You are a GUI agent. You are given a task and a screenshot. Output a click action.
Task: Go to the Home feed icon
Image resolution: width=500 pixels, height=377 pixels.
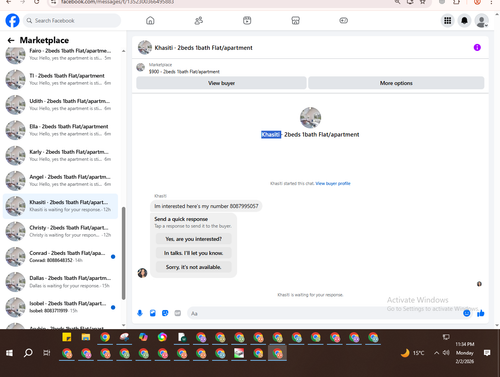pyautogui.click(x=150, y=21)
